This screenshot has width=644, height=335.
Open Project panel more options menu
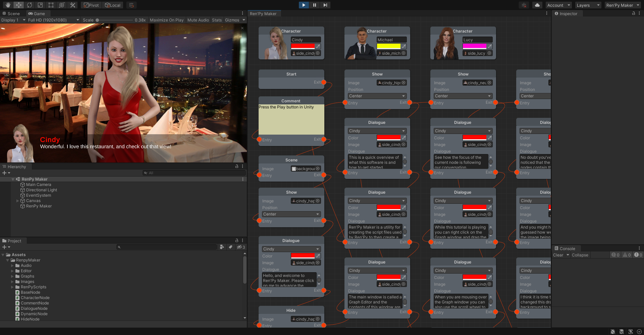tap(243, 240)
